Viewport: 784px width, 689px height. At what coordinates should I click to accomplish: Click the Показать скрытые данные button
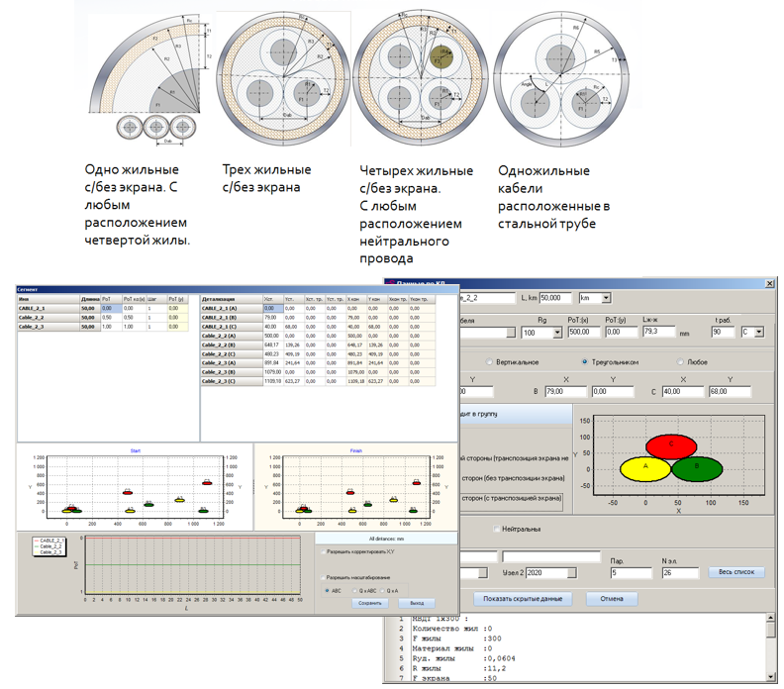pos(523,599)
